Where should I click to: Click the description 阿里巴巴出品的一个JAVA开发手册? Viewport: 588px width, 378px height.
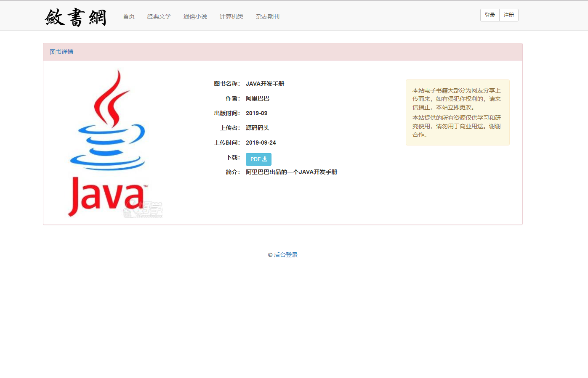[x=292, y=172]
